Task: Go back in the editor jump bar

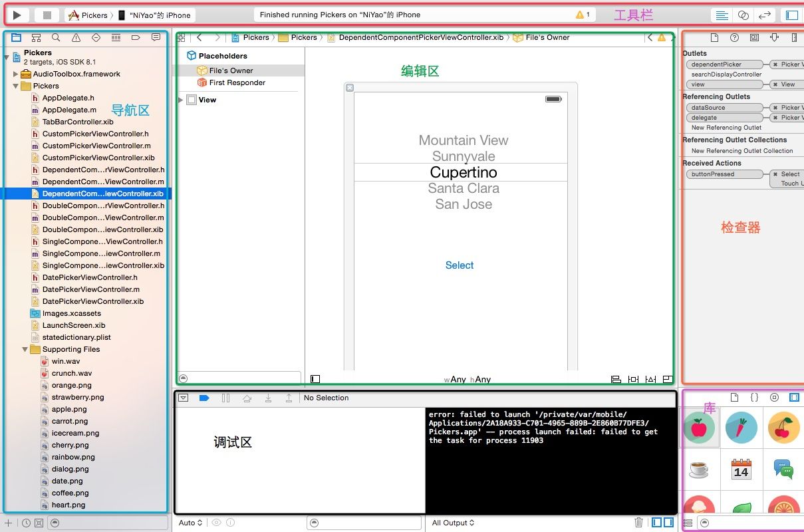Action: pos(199,38)
